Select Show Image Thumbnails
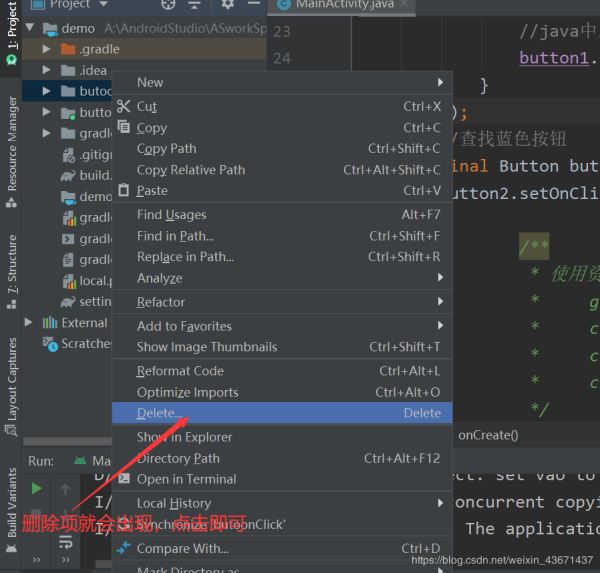 coord(282,347)
